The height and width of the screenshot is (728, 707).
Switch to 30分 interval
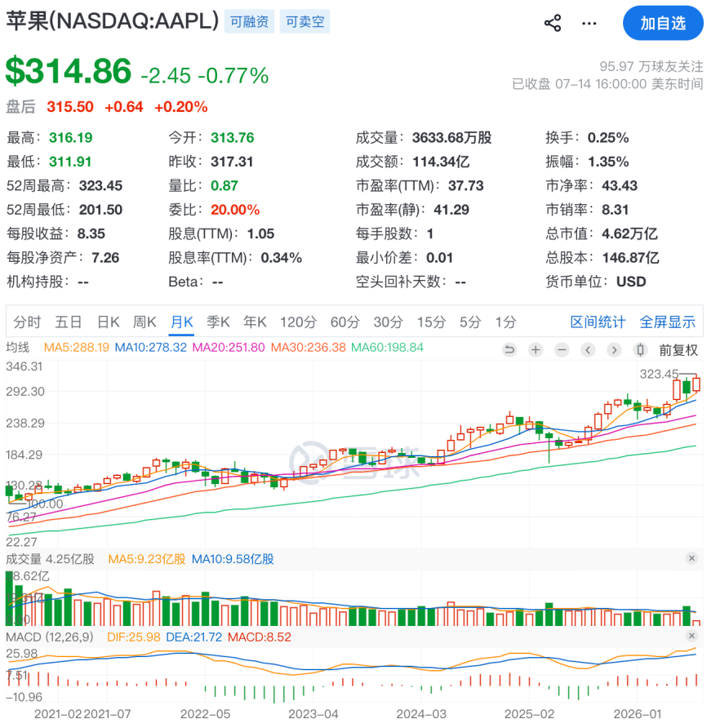(x=389, y=322)
